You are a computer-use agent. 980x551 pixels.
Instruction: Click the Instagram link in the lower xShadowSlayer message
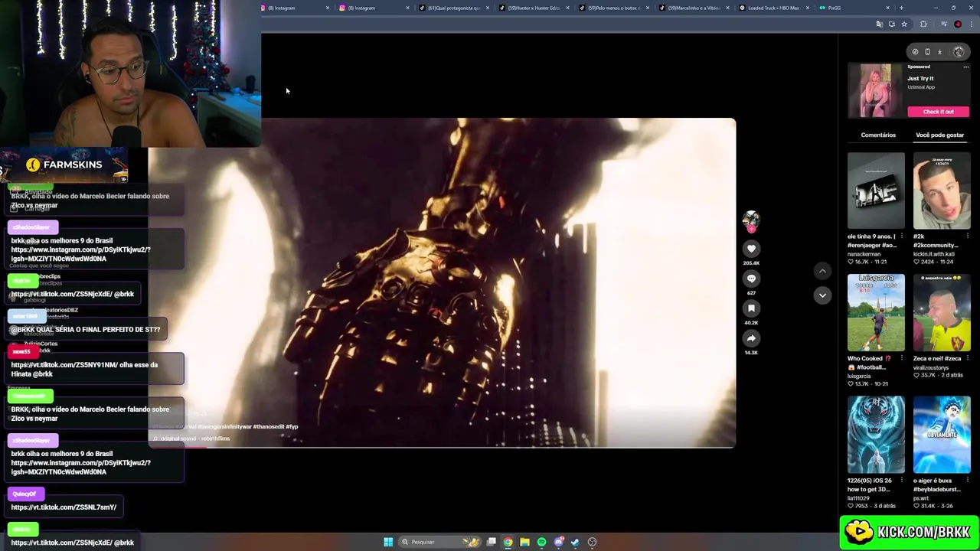point(80,468)
